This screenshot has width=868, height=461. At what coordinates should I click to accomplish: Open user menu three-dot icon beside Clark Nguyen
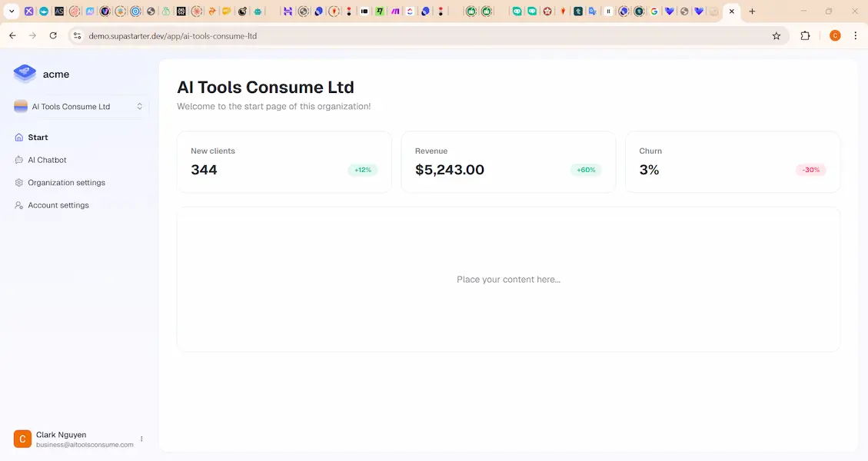click(x=141, y=439)
